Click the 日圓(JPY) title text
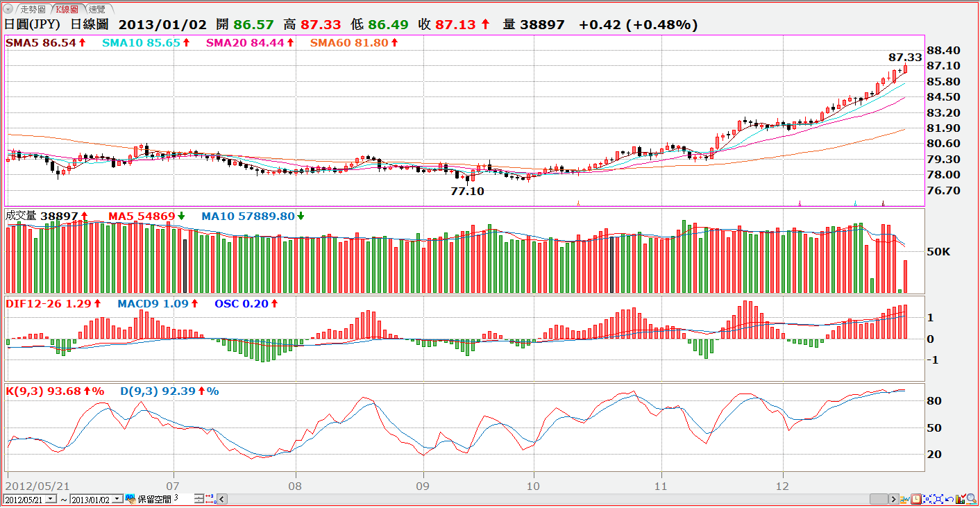The height and width of the screenshot is (508, 980). point(33,24)
